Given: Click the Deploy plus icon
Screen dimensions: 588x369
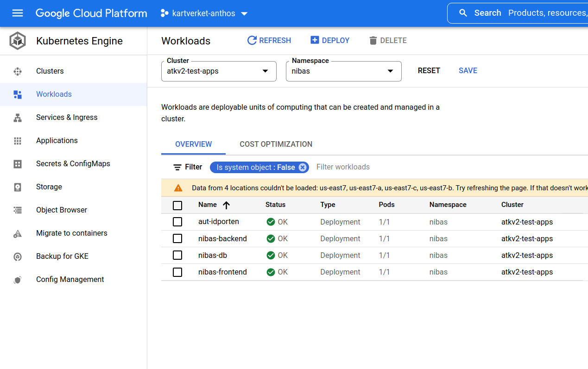Looking at the screenshot, I should pos(315,40).
